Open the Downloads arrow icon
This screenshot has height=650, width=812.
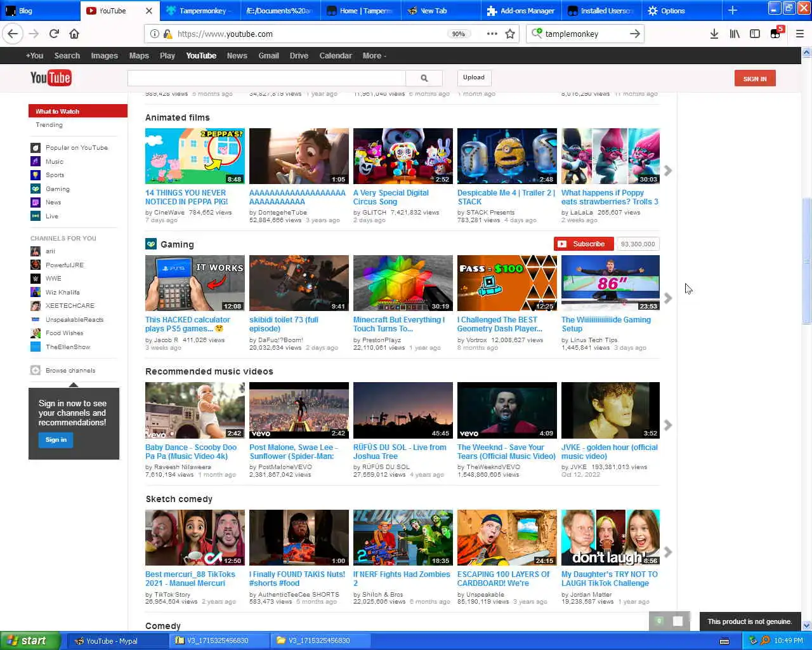(x=714, y=34)
